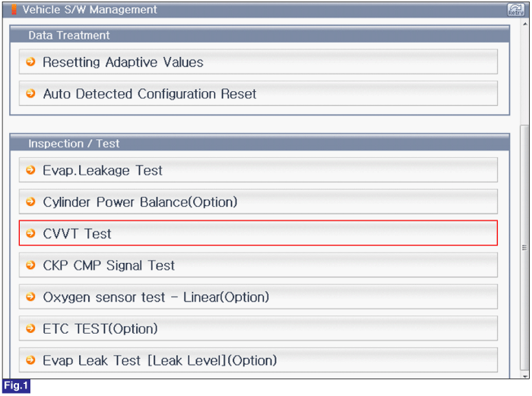Choose Auto Detected Configuration Reset
Image resolution: width=532 pixels, height=396 pixels.
click(x=258, y=93)
